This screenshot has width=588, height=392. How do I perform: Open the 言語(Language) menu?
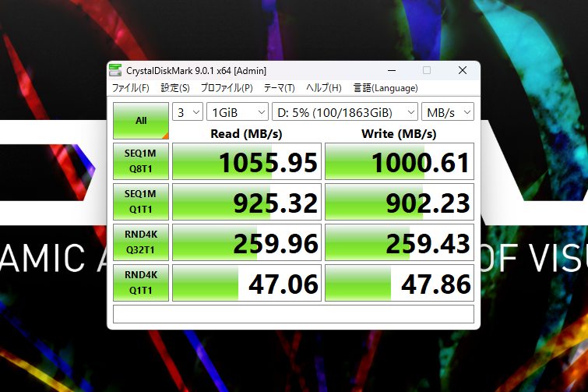coord(386,88)
